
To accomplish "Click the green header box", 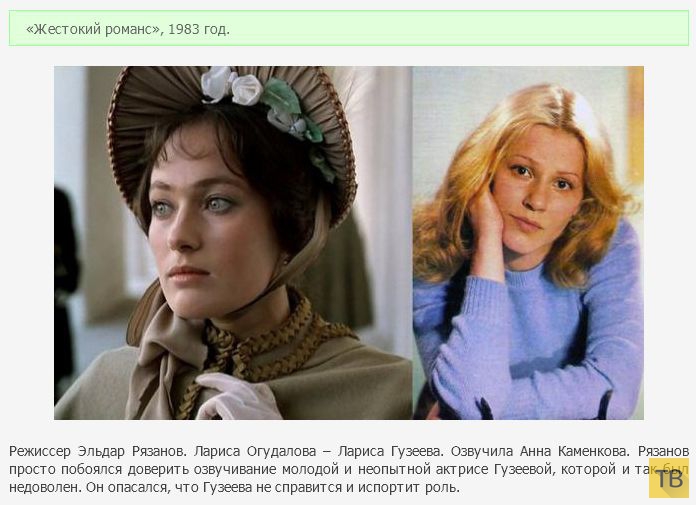I will [349, 29].
